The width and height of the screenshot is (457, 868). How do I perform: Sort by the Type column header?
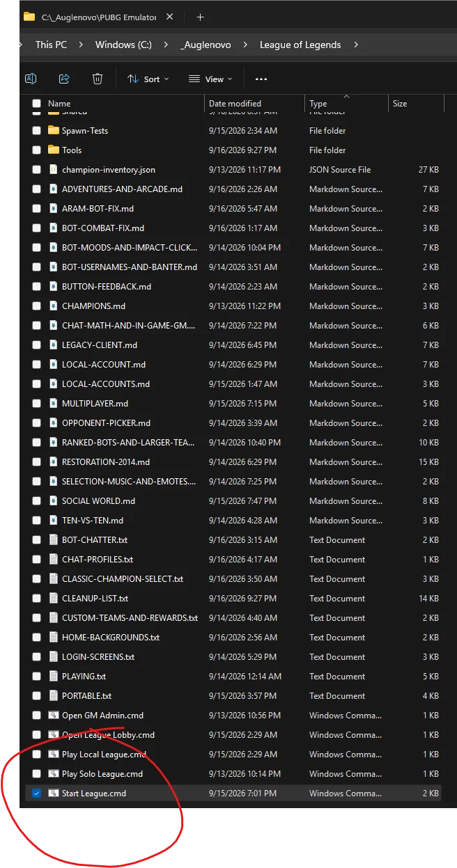pyautogui.click(x=318, y=104)
